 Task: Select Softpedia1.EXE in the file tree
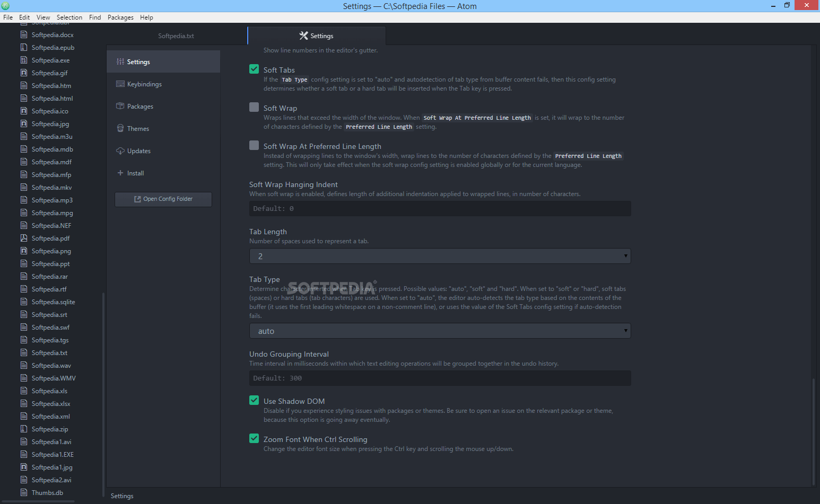52,454
